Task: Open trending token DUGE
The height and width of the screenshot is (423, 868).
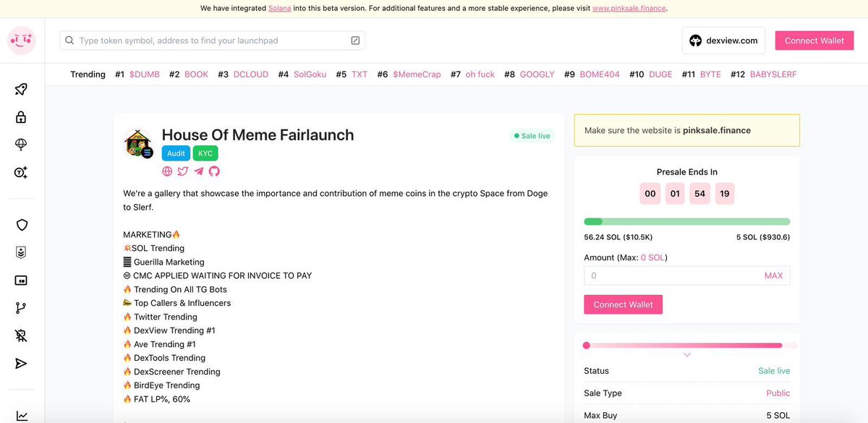Action: (x=660, y=74)
